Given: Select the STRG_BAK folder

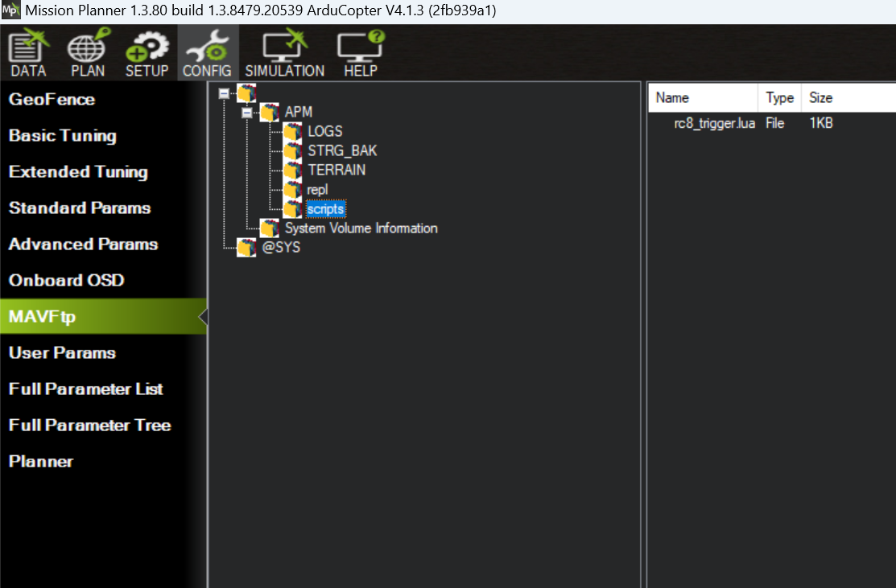Looking at the screenshot, I should [x=342, y=150].
